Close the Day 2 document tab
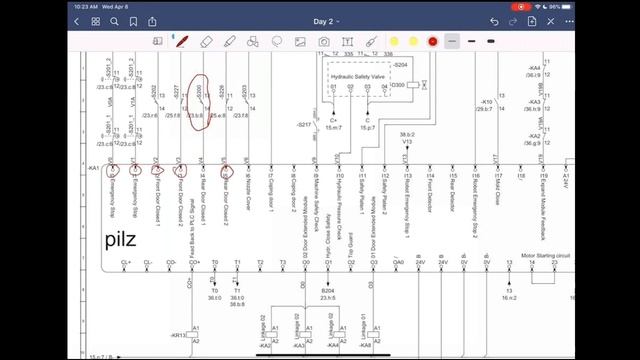The width and height of the screenshot is (640, 360). (x=551, y=22)
